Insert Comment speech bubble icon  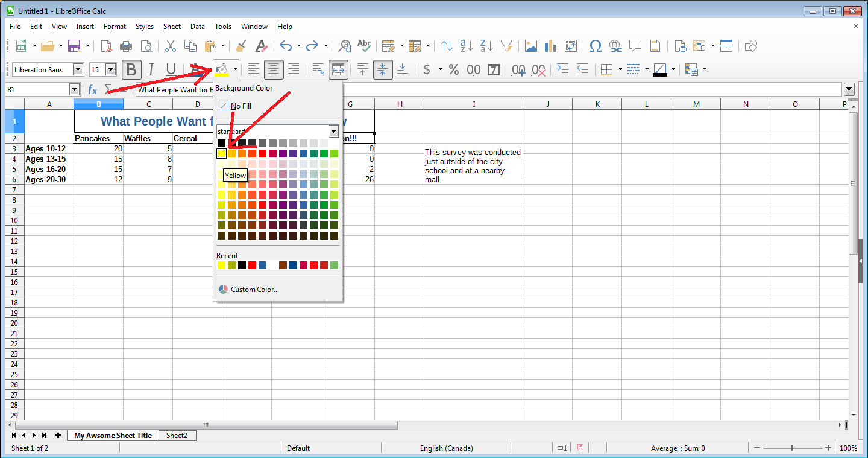pyautogui.click(x=635, y=46)
